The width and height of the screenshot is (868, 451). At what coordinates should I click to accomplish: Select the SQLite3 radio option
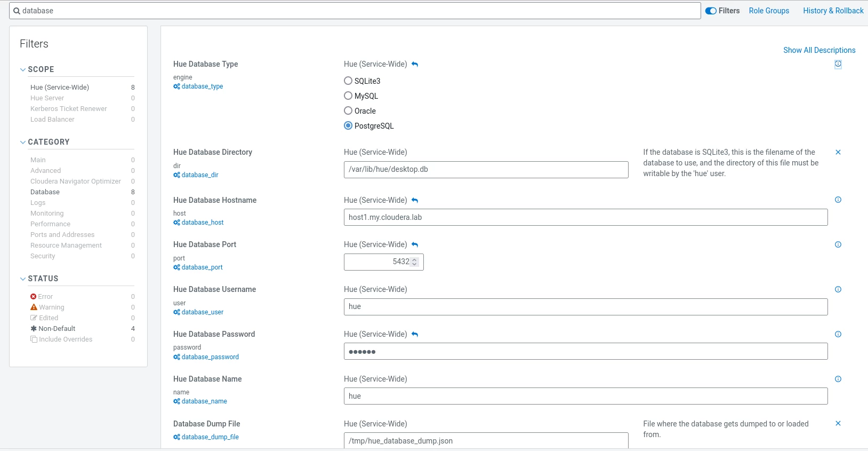[348, 81]
